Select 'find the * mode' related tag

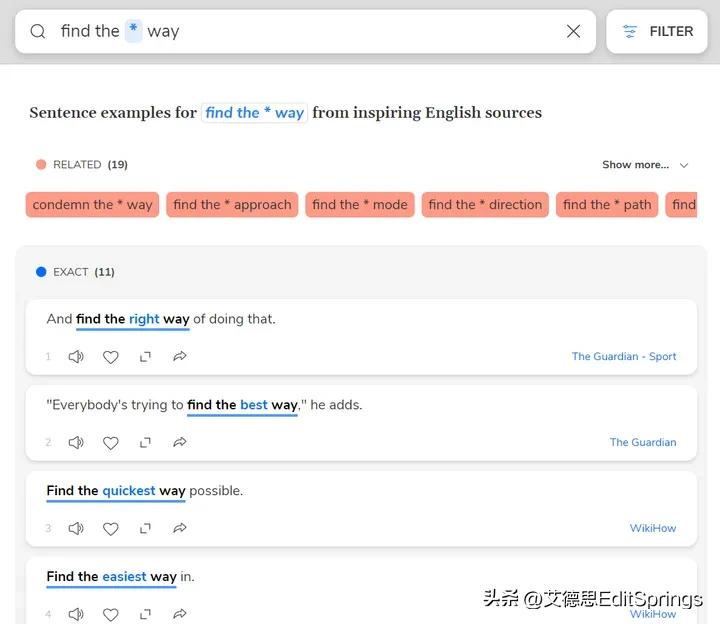[360, 204]
